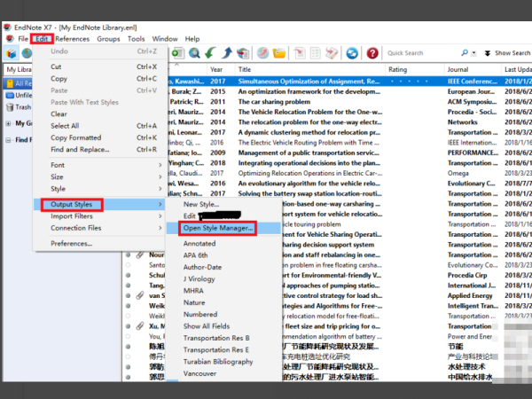
Task: Toggle read status dot on Schul row
Action: pos(128,276)
